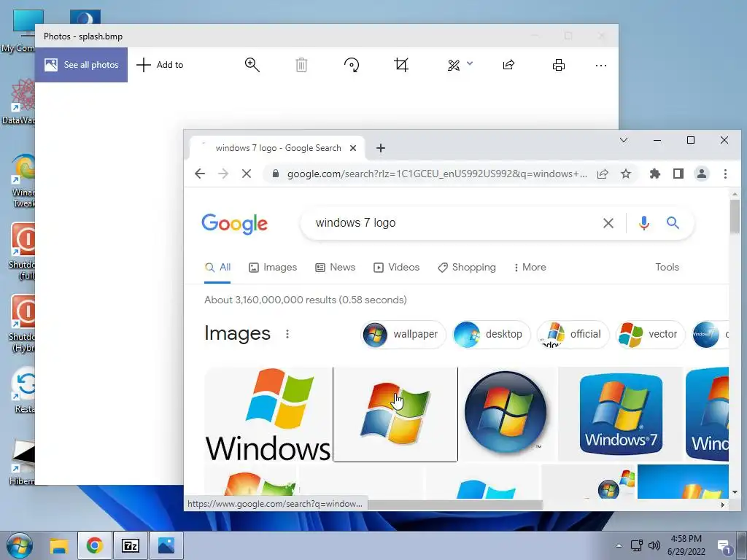Viewport: 747px width, 560px height.
Task: Switch to News results tab
Action: (336, 268)
